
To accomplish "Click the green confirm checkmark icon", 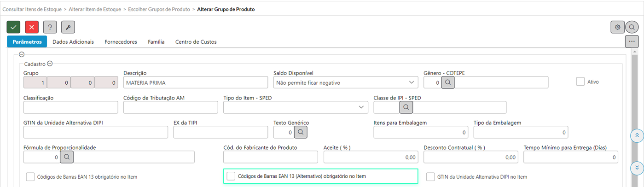I will pos(13,27).
